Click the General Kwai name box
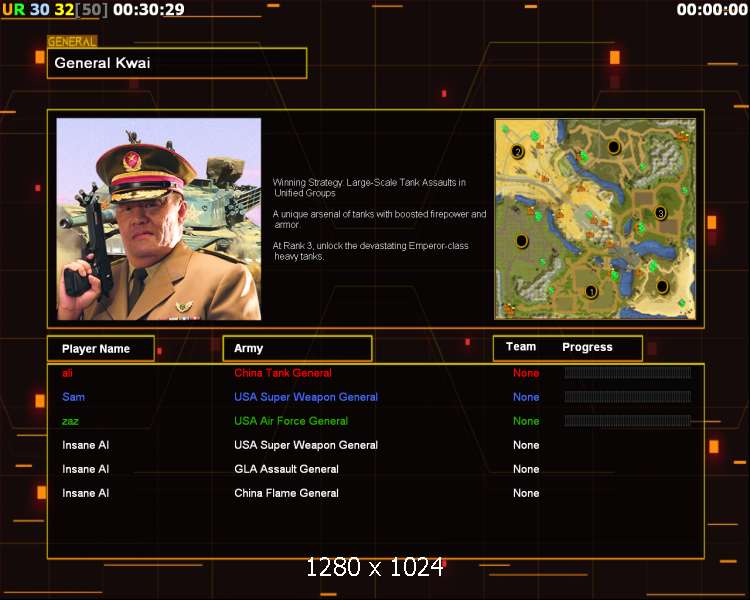This screenshot has width=750, height=600. click(x=177, y=63)
